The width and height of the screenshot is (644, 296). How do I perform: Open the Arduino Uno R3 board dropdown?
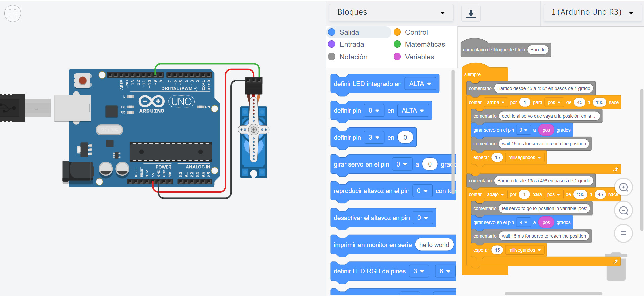pos(592,12)
